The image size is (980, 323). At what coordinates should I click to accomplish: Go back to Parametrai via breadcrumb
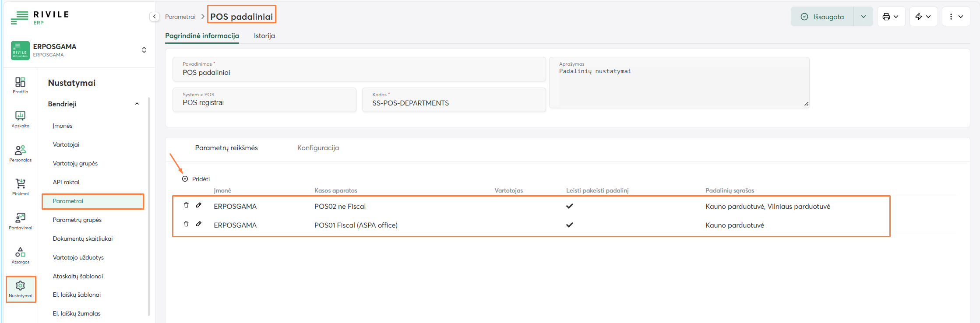coord(180,17)
